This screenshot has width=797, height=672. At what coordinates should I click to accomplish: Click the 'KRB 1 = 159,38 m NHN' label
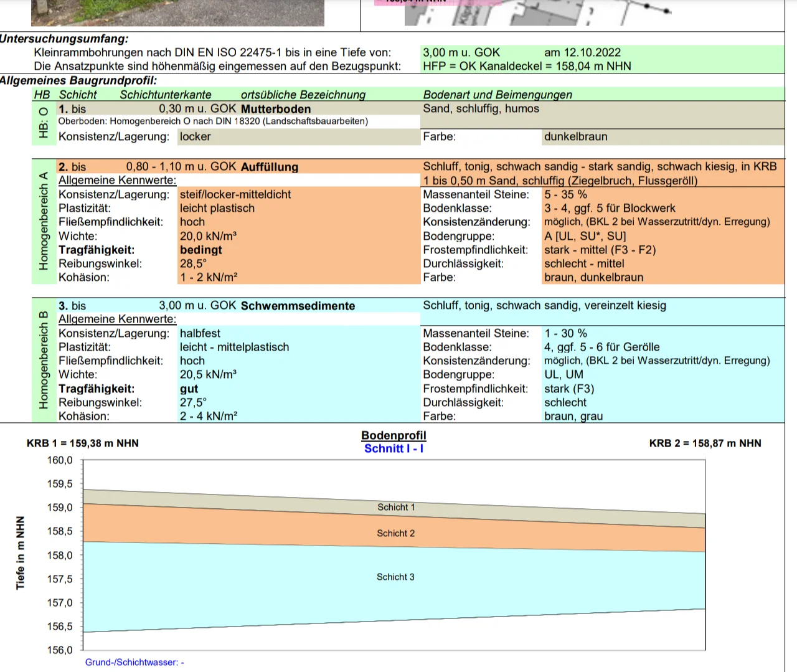coord(83,443)
